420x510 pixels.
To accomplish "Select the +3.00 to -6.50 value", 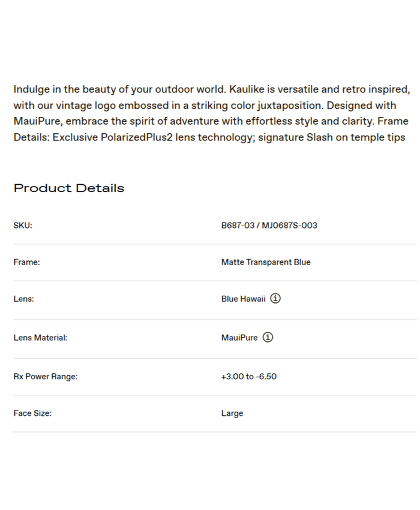I will click(x=249, y=377).
